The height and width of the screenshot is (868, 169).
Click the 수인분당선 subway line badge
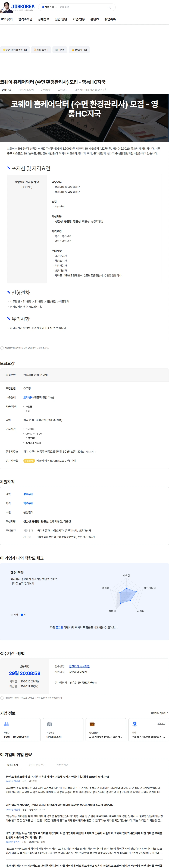click(x=29, y=461)
